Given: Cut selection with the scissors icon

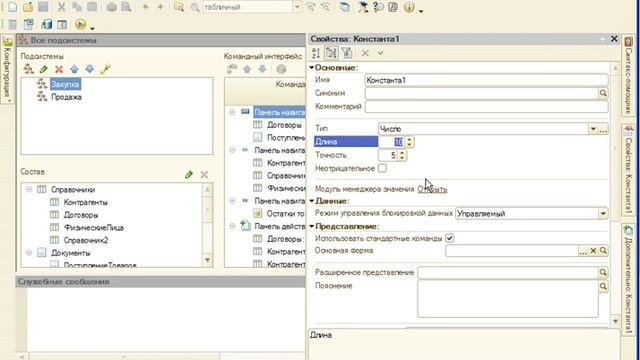Looking at the screenshot, I should click(61, 7).
